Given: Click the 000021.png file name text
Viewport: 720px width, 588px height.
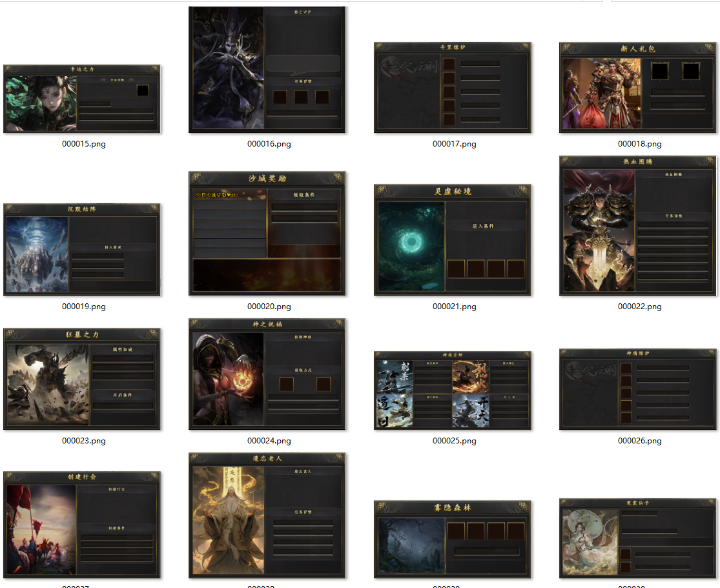Looking at the screenshot, I should pos(454,307).
